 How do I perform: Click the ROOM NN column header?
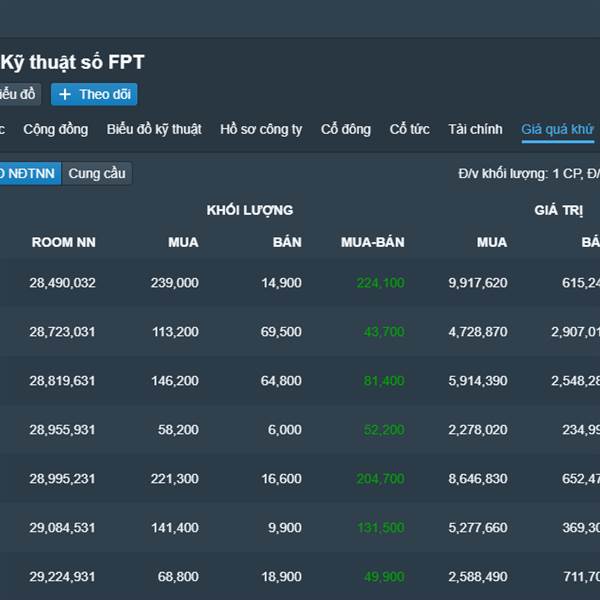[64, 242]
